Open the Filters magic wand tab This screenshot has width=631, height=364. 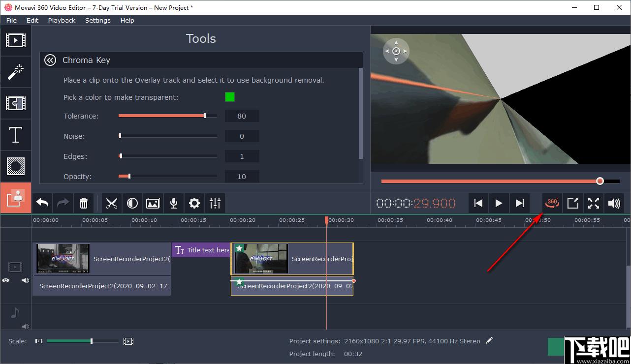(15, 72)
